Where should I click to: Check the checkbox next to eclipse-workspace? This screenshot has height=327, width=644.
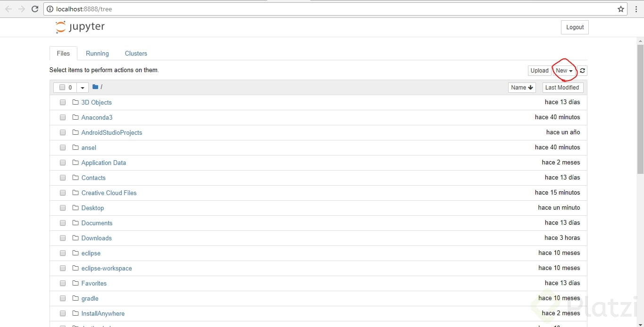(x=62, y=268)
